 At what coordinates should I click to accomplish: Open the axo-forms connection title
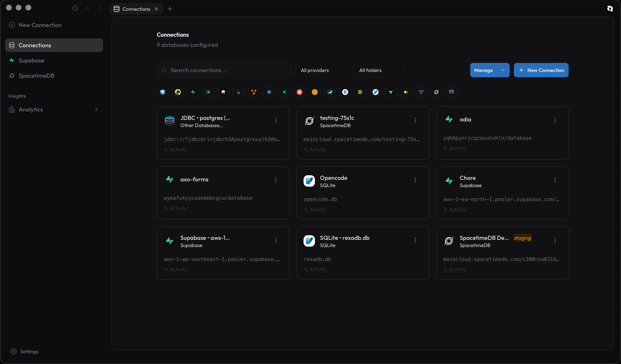pos(194,179)
